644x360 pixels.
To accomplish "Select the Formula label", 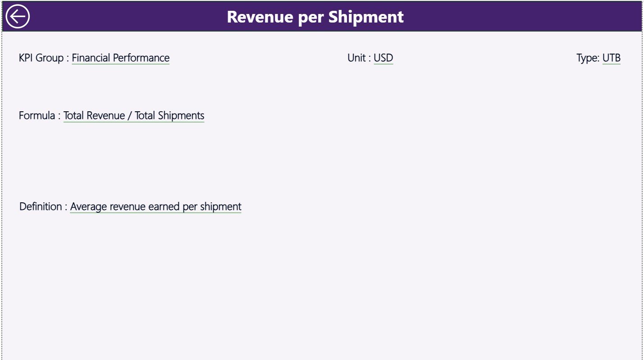I will (38, 115).
